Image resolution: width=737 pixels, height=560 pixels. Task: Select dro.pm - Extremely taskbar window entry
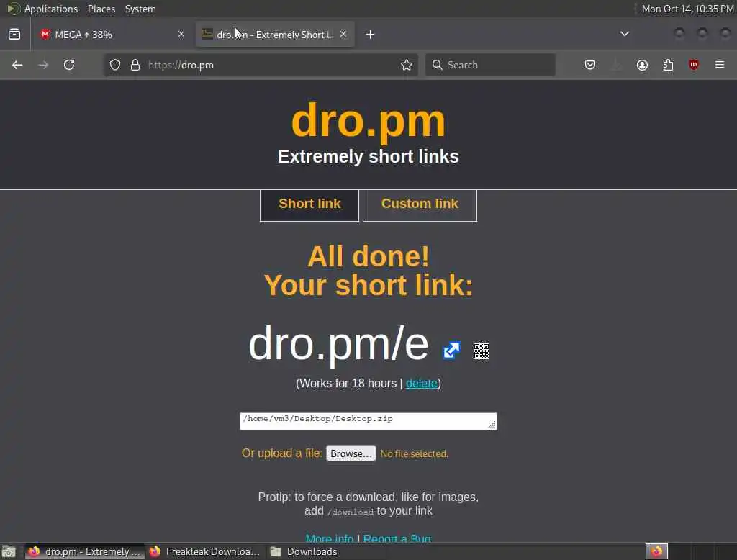(85, 551)
